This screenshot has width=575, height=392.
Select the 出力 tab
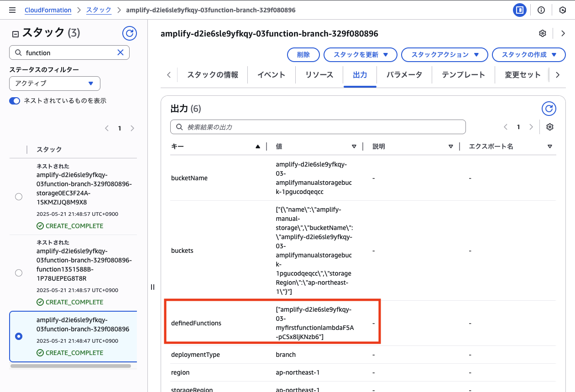(360, 75)
